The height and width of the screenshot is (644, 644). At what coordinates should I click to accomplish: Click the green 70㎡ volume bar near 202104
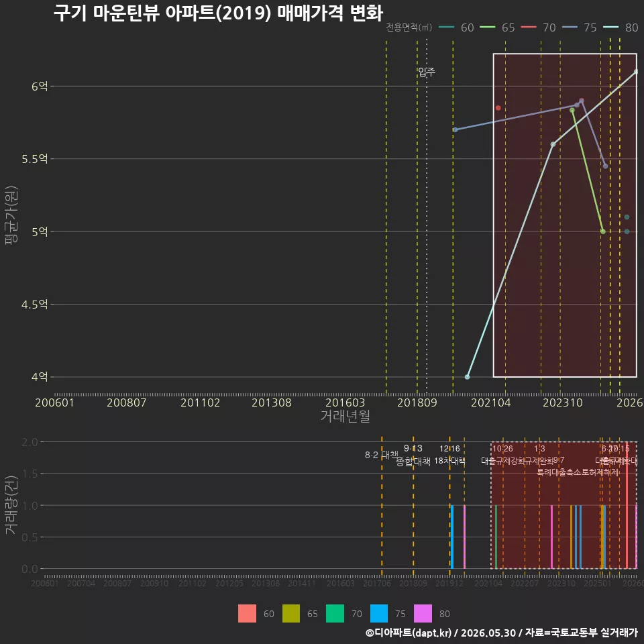496,537
